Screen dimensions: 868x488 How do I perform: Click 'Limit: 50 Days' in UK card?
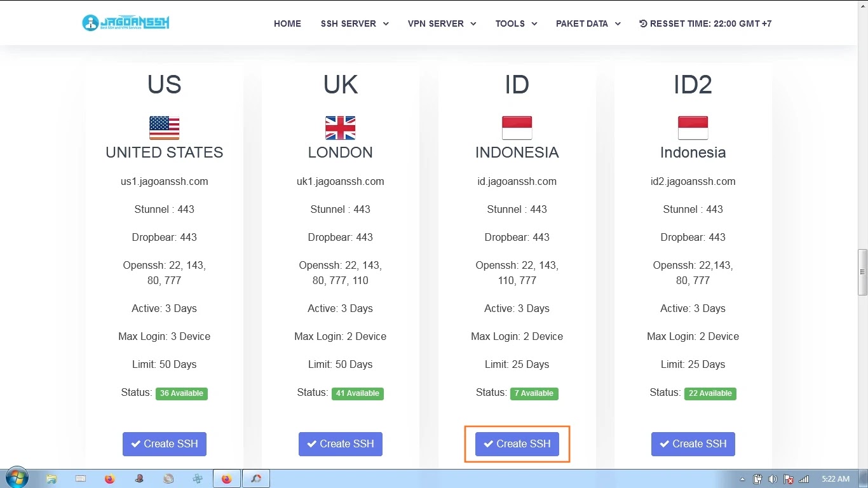[341, 364]
